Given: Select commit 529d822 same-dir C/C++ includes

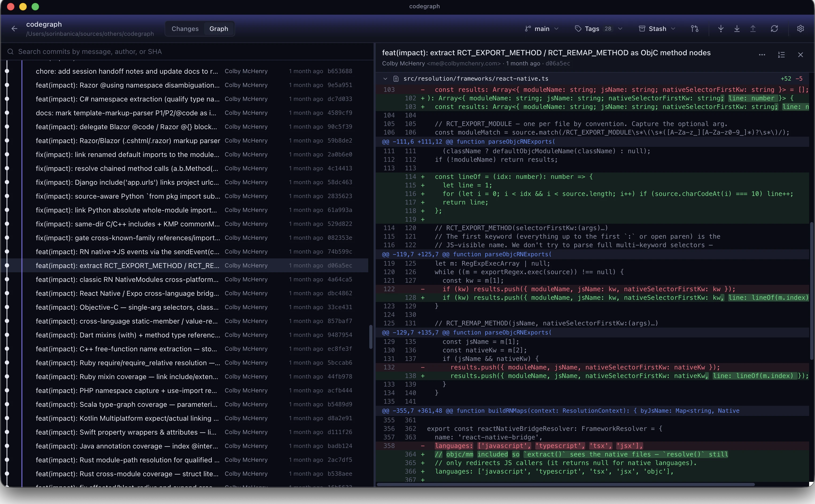Looking at the screenshot, I should [x=184, y=224].
